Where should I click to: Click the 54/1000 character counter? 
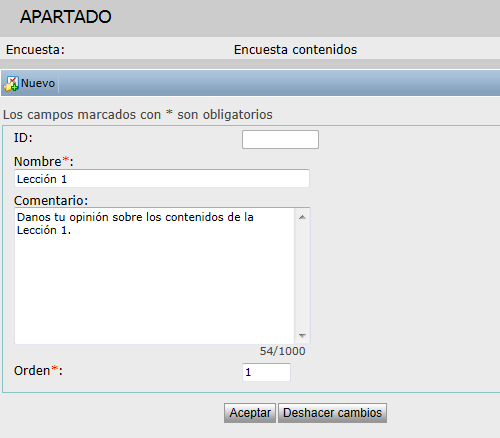282,351
